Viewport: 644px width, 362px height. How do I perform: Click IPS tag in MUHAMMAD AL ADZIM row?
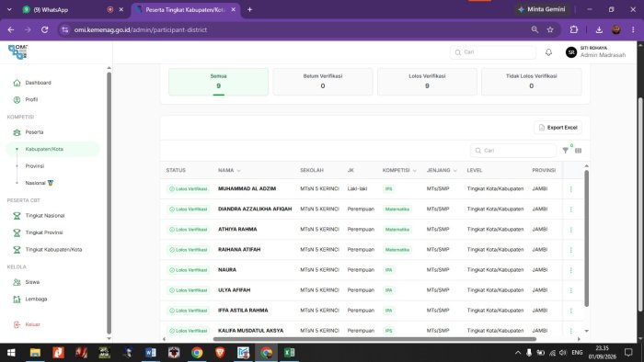pyautogui.click(x=388, y=189)
